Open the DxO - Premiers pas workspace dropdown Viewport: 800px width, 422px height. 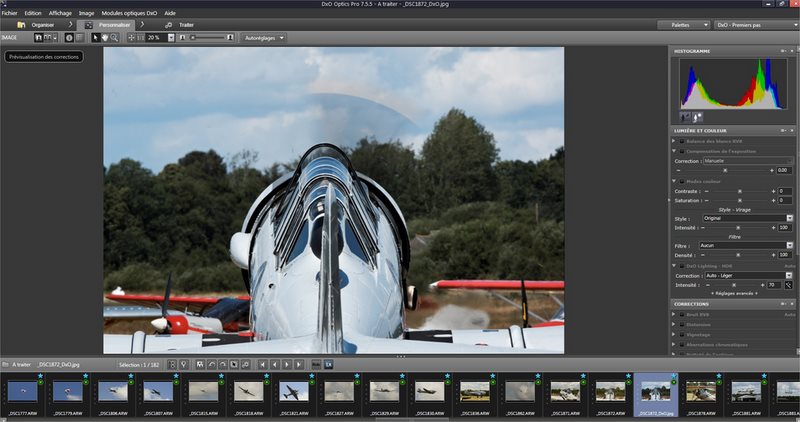(757, 24)
